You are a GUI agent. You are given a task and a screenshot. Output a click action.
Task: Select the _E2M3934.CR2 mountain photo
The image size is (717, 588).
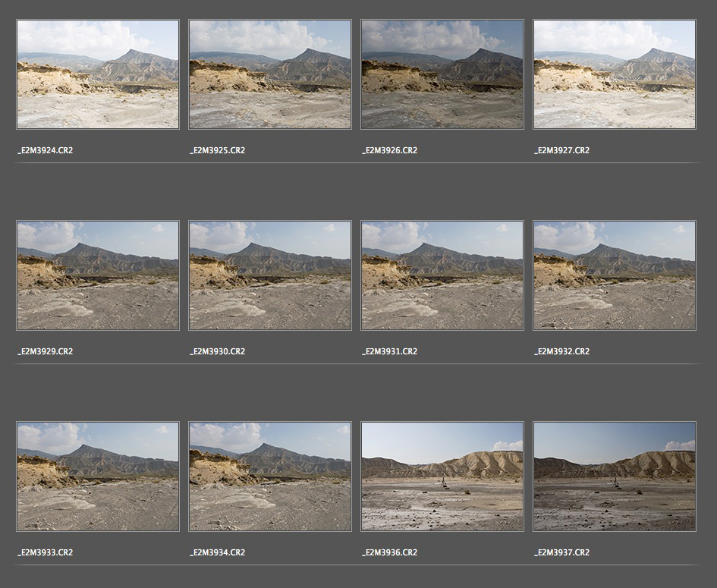270,476
